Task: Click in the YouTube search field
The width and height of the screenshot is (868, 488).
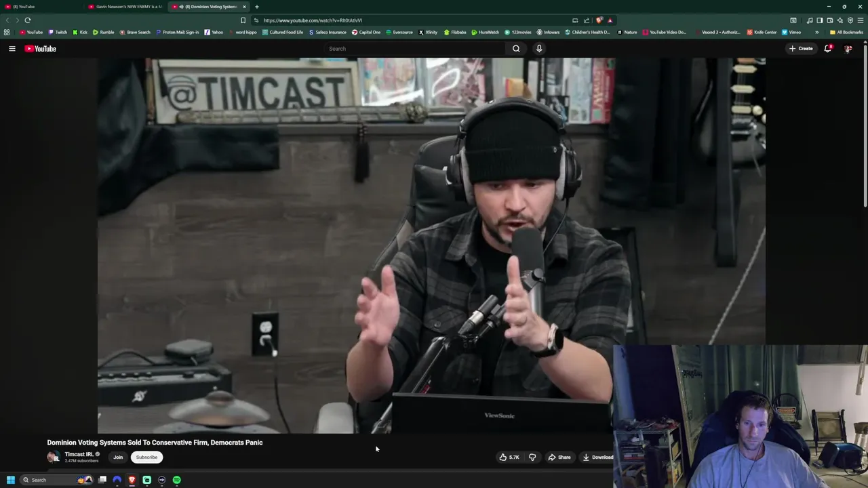Action: pos(415,48)
